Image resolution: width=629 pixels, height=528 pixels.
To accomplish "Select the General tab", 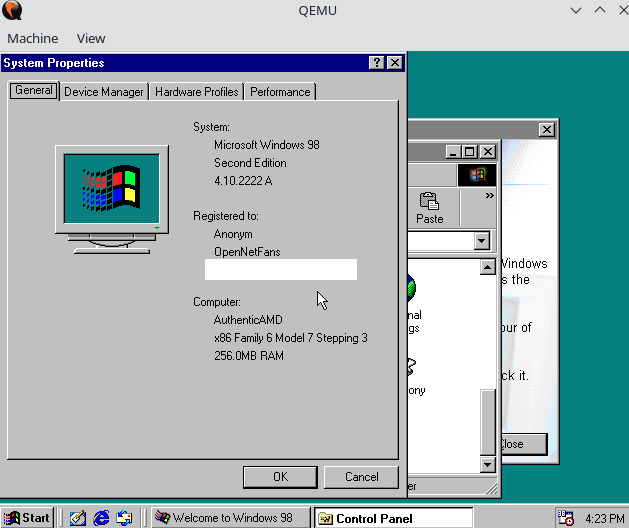I will (x=34, y=90).
